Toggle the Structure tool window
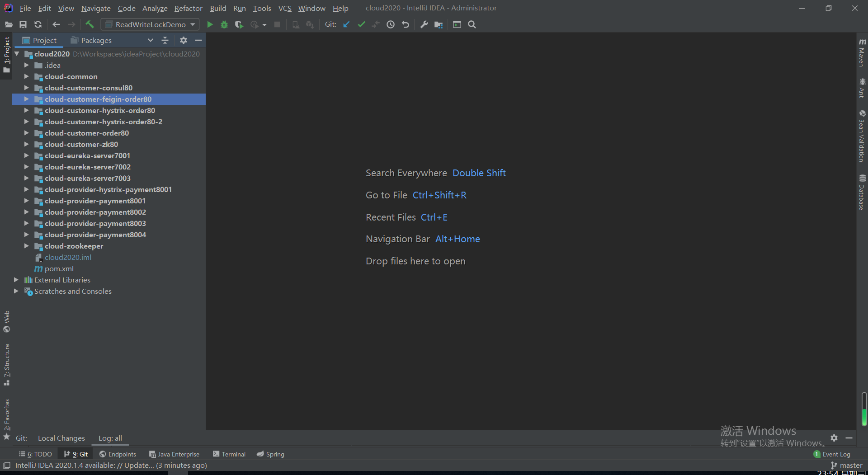 [x=7, y=364]
